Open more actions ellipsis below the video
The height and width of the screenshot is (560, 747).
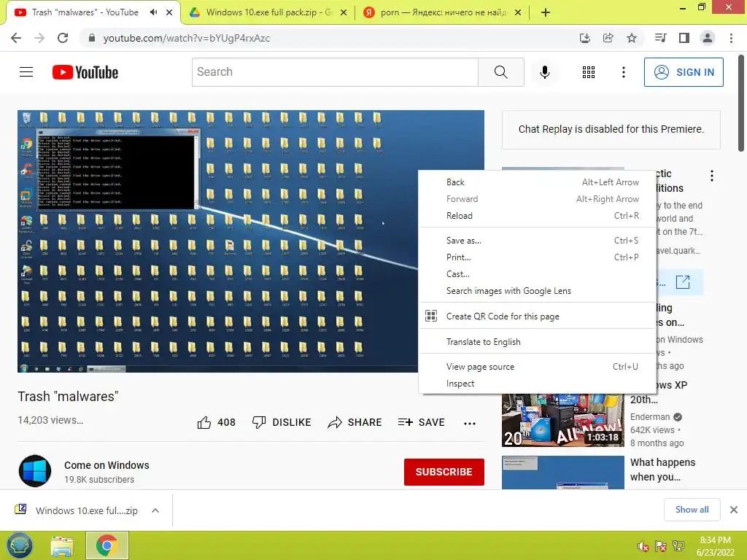pos(470,424)
